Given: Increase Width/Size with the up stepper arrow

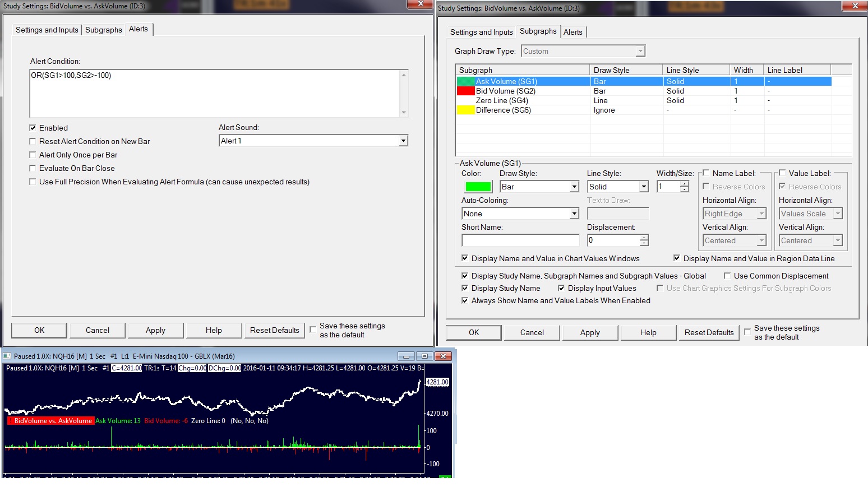Looking at the screenshot, I should pyautogui.click(x=684, y=184).
